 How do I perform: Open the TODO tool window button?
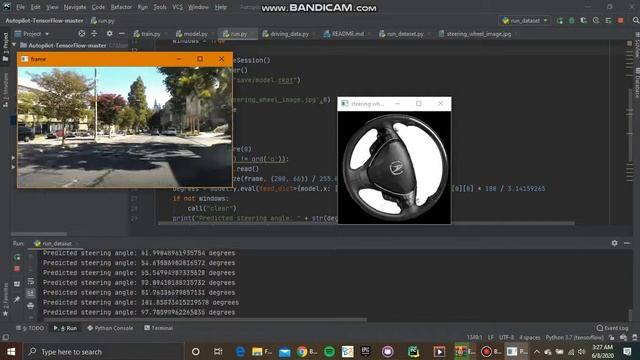click(x=30, y=328)
